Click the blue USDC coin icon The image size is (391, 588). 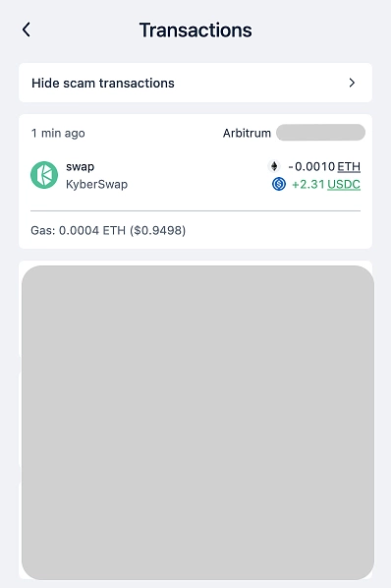tap(279, 184)
